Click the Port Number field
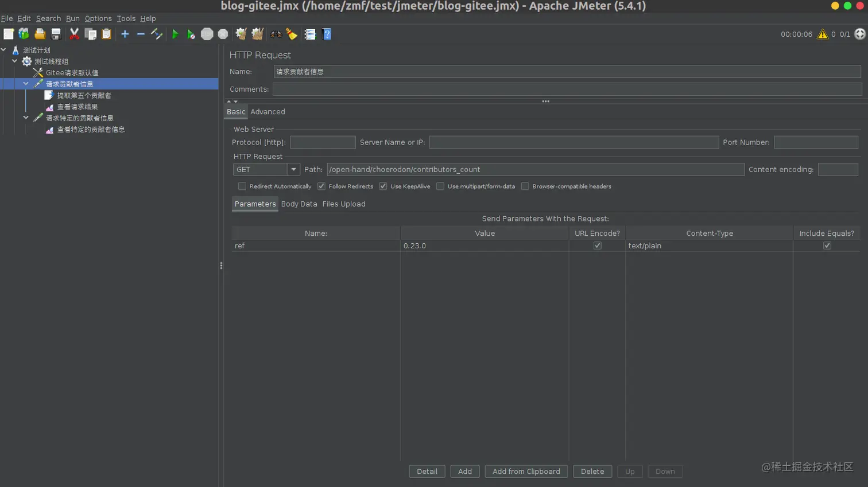 816,142
